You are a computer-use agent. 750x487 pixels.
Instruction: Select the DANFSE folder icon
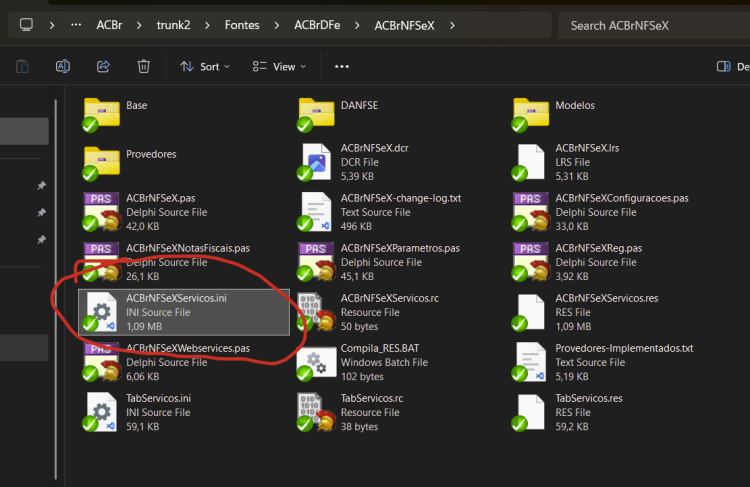point(316,113)
